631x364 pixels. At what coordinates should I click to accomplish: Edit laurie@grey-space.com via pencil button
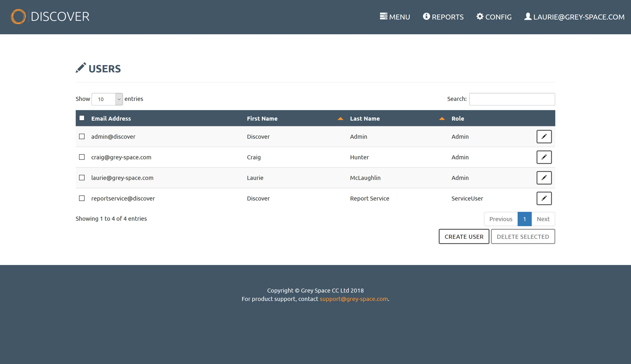(x=544, y=178)
